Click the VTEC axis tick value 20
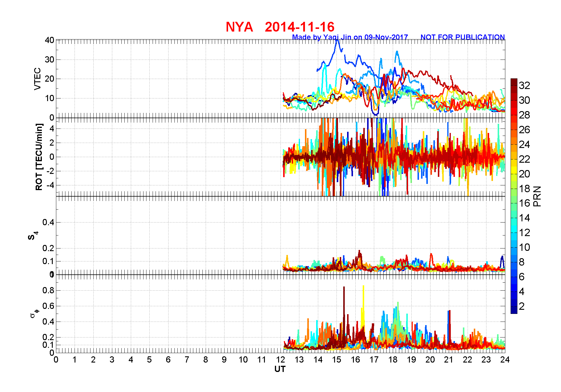Image resolution: width=561 pixels, height=392 pixels. (49, 79)
